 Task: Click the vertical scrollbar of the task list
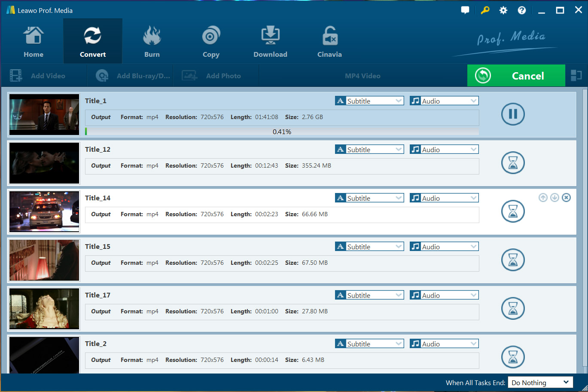585,228
